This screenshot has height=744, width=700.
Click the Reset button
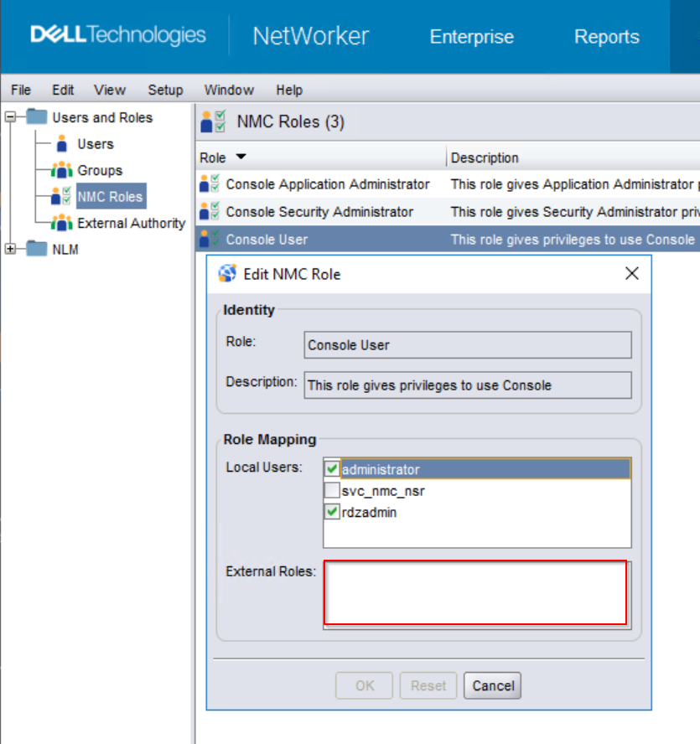(x=428, y=685)
